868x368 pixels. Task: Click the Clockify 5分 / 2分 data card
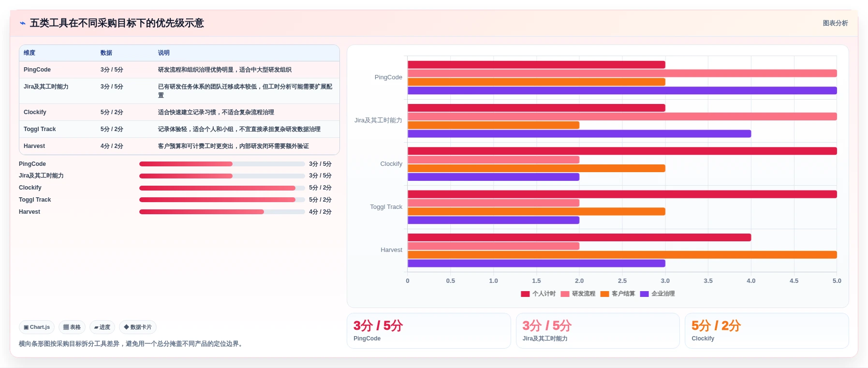[x=767, y=331]
